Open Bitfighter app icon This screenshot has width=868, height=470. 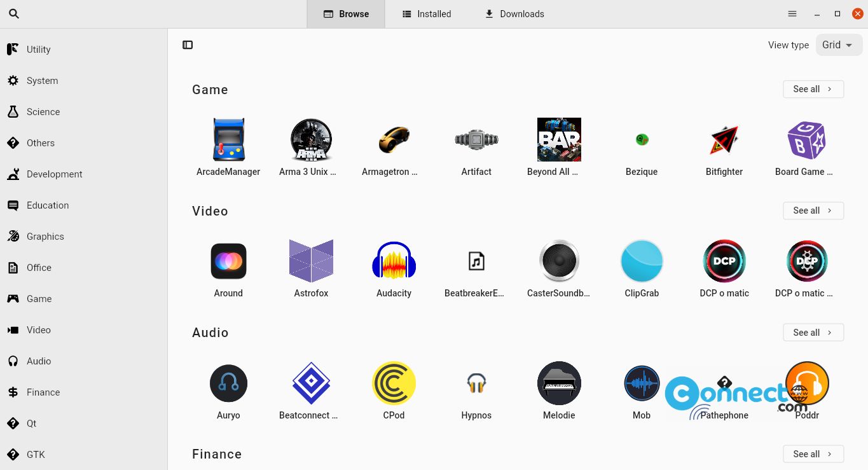[724, 140]
